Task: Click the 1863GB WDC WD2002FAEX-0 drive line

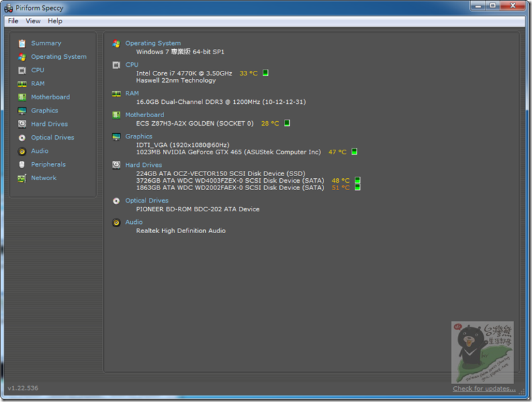Action: click(230, 188)
